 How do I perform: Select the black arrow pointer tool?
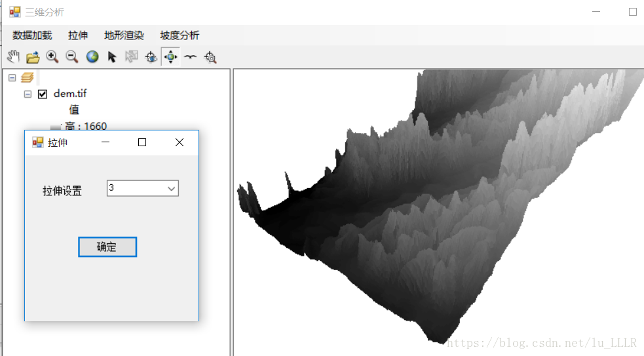(112, 57)
